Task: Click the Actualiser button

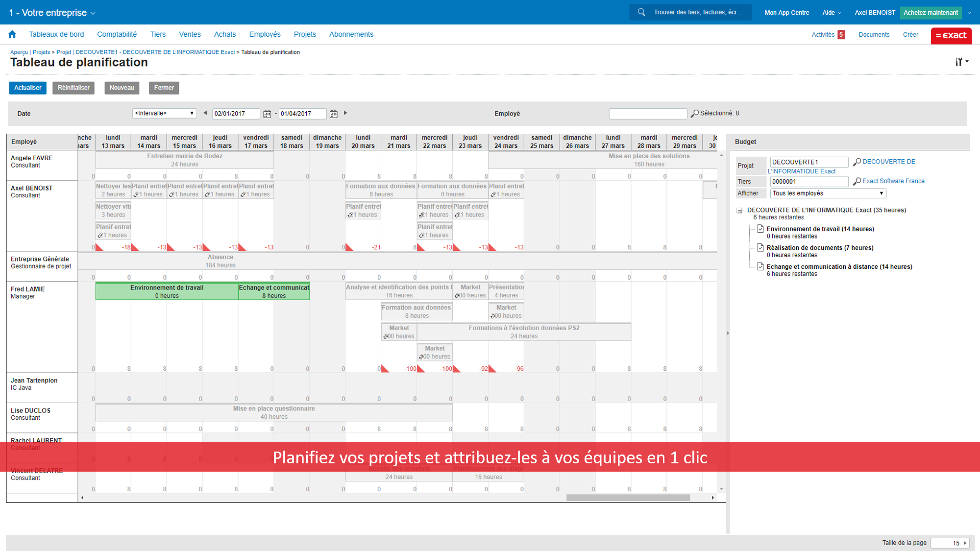Action: coord(28,88)
